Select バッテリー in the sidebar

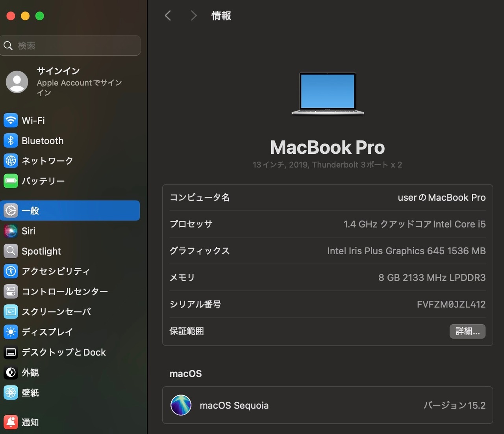[x=70, y=181]
